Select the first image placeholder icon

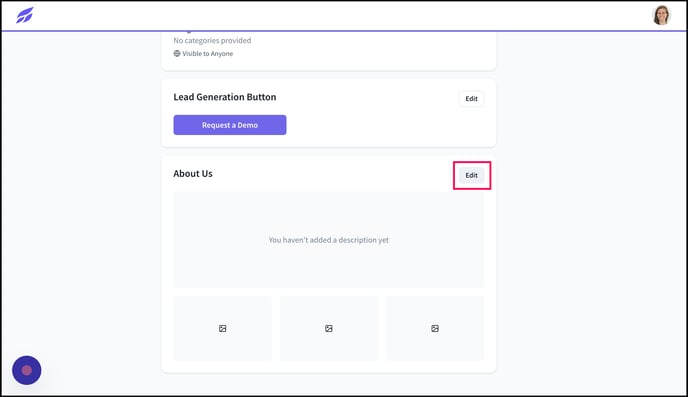pos(222,329)
